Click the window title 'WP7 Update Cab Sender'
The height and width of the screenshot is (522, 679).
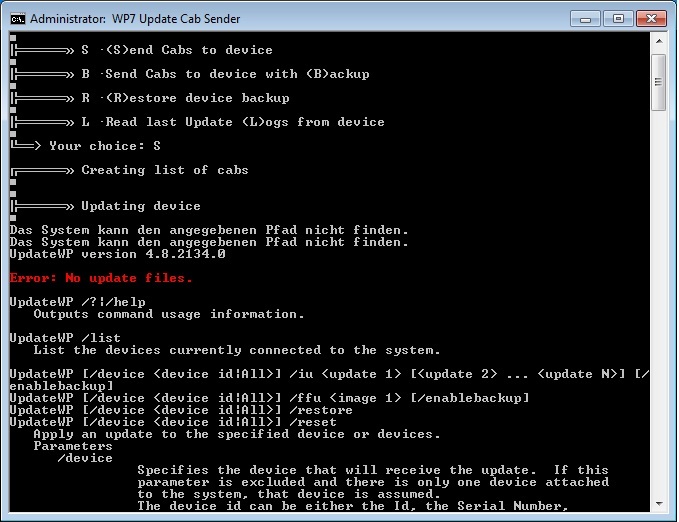click(x=176, y=19)
